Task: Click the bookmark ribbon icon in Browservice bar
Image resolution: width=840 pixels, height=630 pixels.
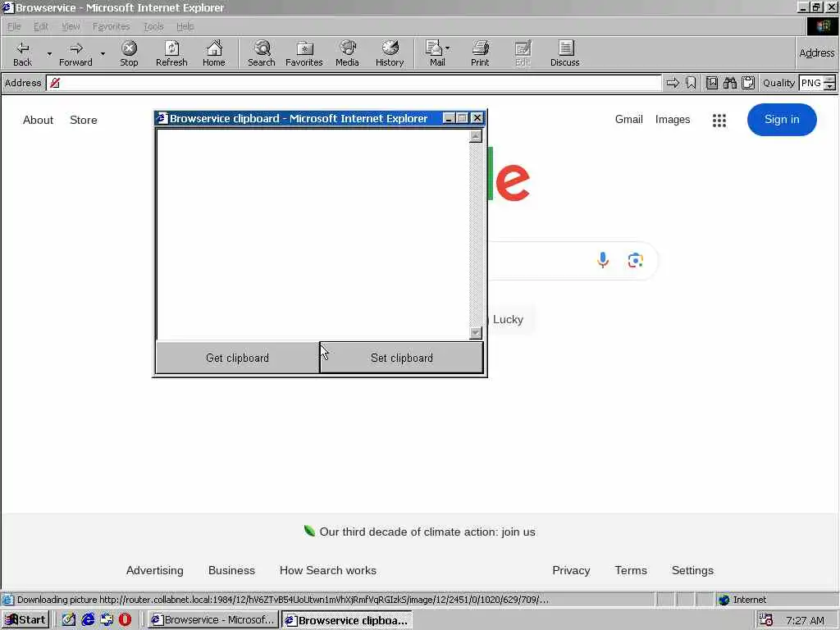Action: coord(691,83)
